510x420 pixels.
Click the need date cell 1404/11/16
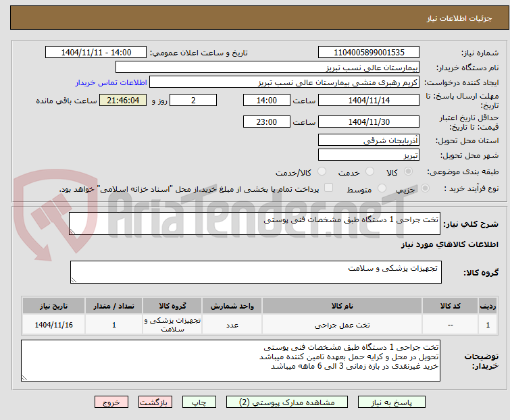53,325
